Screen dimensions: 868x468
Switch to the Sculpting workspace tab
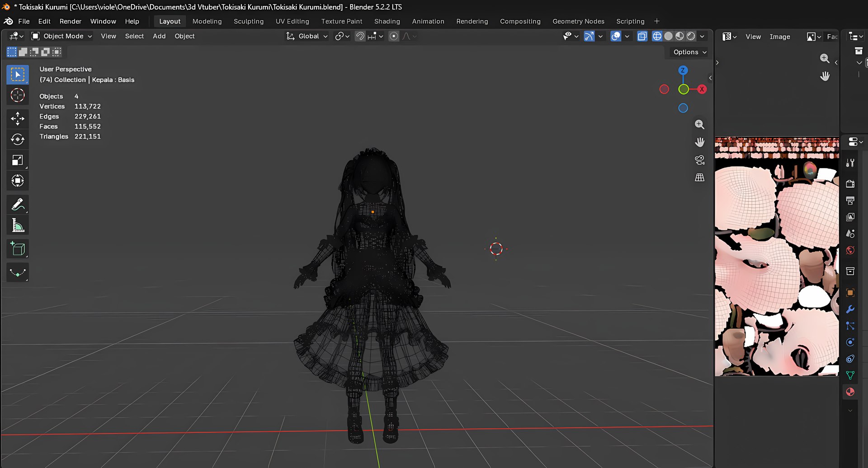[x=249, y=21]
